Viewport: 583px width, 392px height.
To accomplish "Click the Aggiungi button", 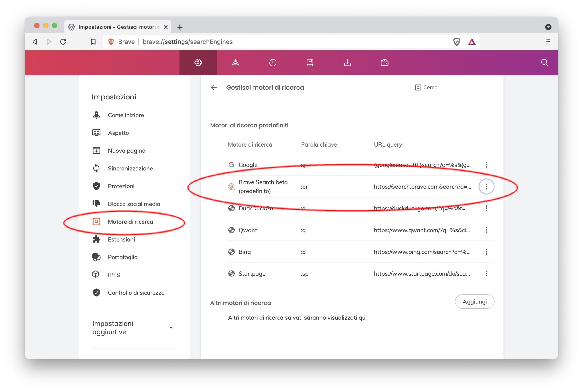I will [474, 301].
